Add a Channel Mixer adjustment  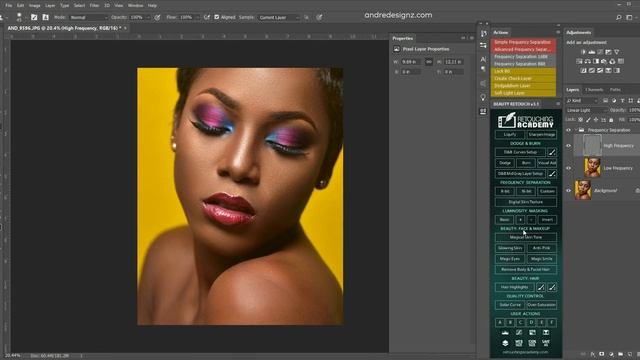coord(612,61)
